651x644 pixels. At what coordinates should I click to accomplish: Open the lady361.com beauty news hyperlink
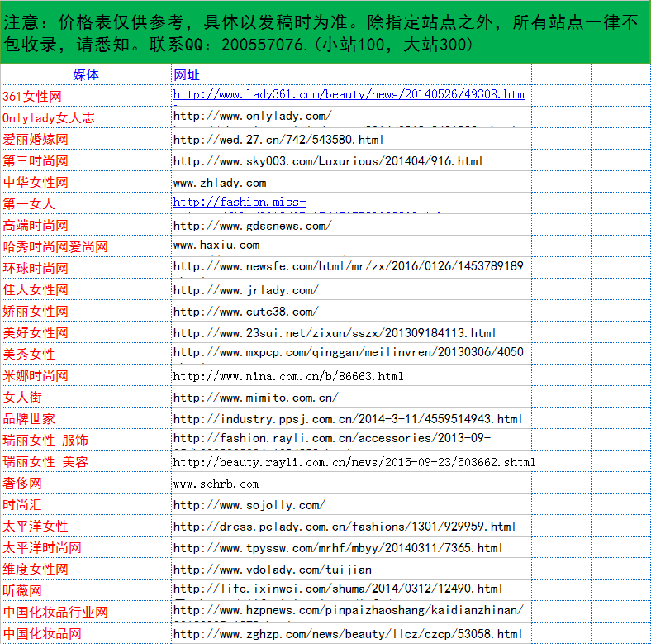pyautogui.click(x=349, y=95)
